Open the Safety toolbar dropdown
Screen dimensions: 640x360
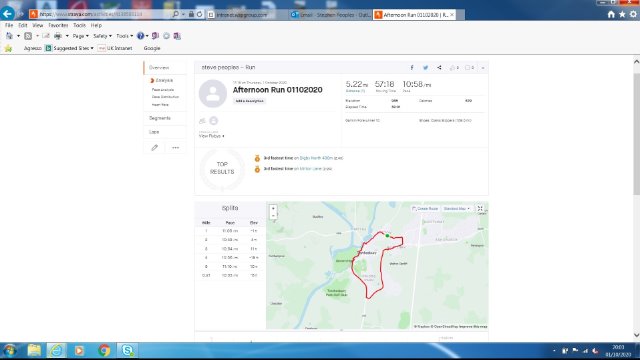pos(102,36)
